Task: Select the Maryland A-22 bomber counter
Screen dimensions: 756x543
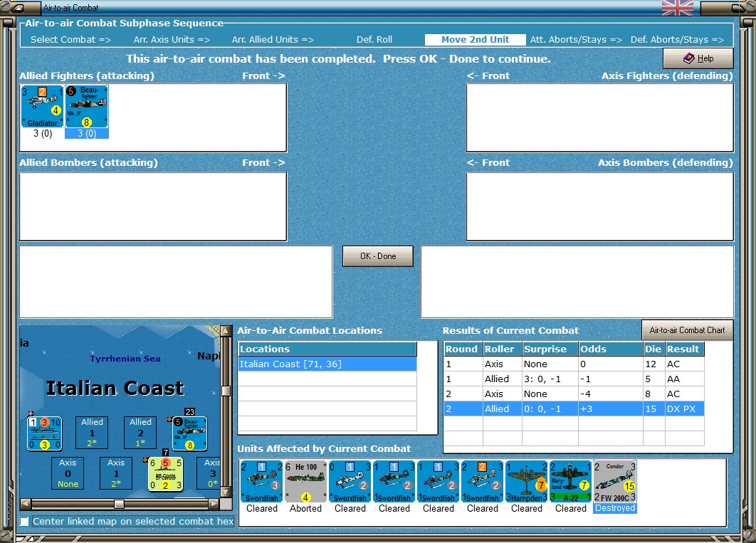Action: pos(570,481)
